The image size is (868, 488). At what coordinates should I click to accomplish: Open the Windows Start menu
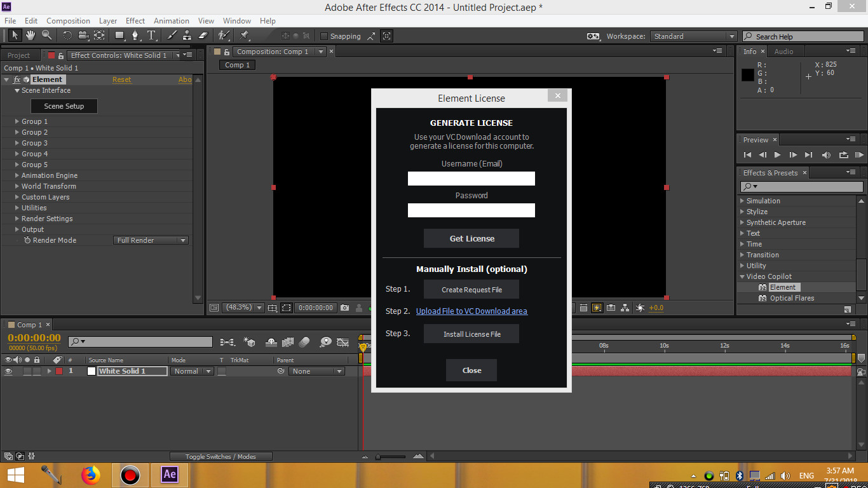(15, 475)
